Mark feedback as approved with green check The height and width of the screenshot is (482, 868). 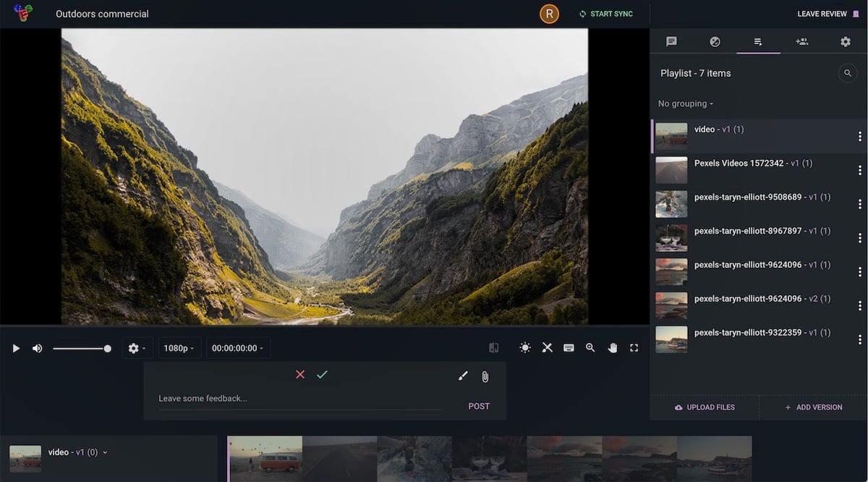point(322,374)
